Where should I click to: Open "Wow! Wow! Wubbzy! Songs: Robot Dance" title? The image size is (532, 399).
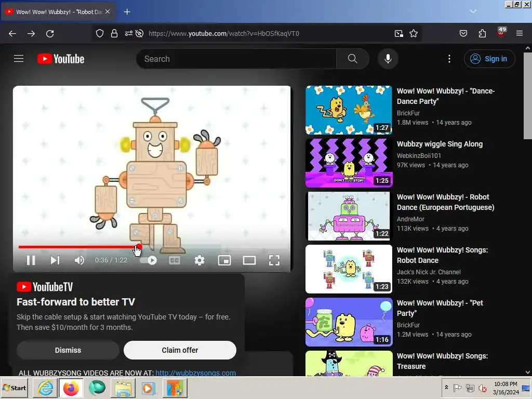442,255
